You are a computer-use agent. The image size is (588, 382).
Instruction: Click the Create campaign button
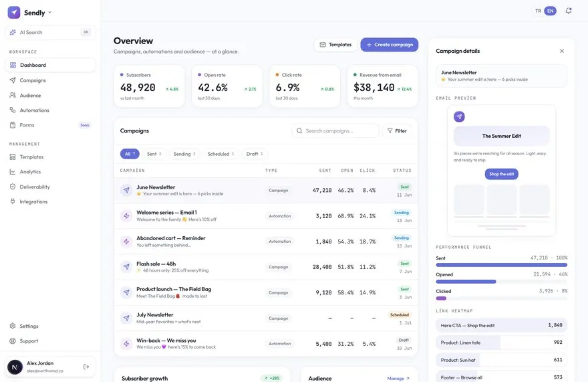tap(390, 45)
